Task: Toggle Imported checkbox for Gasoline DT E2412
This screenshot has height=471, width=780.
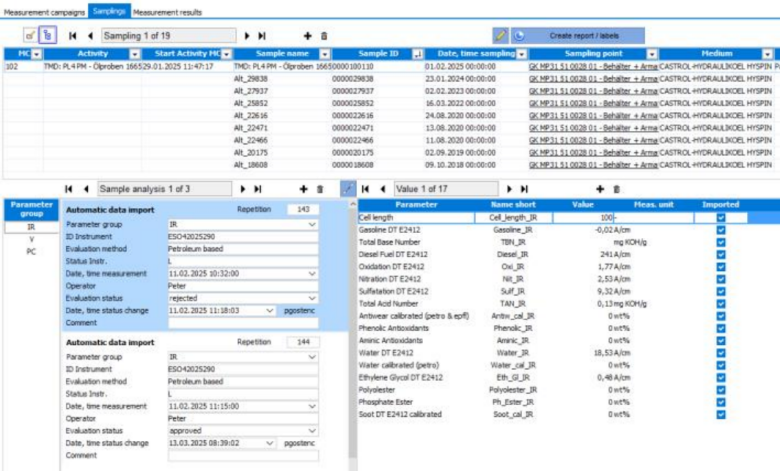Action: [x=721, y=230]
